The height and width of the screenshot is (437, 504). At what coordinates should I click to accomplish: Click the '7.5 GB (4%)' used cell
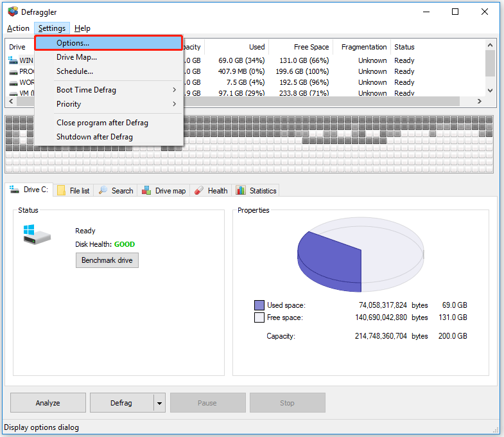click(x=245, y=82)
